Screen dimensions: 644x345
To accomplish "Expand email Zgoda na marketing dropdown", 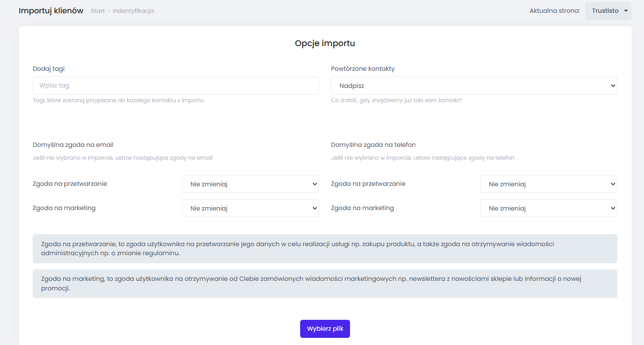I will pyautogui.click(x=250, y=208).
